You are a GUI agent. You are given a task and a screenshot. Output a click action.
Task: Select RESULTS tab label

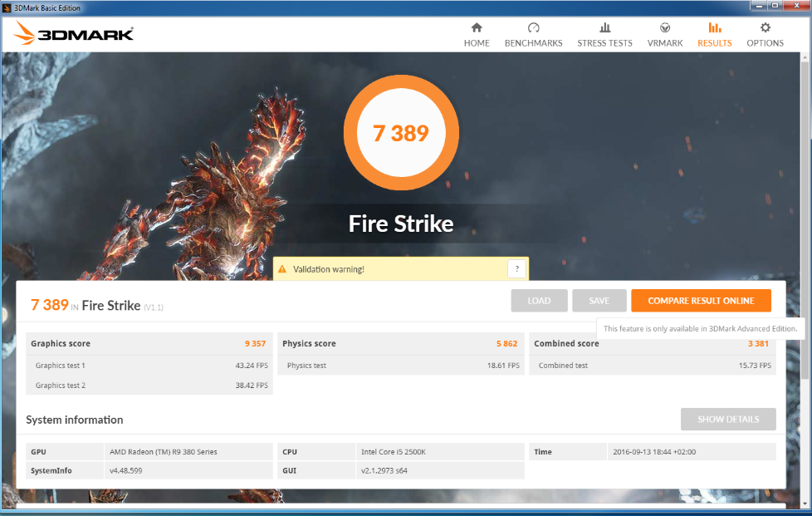[x=715, y=43]
